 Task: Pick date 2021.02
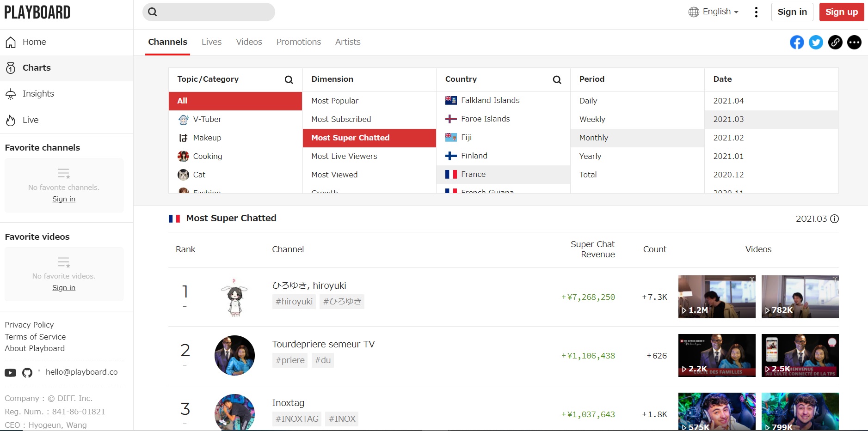[771, 138]
